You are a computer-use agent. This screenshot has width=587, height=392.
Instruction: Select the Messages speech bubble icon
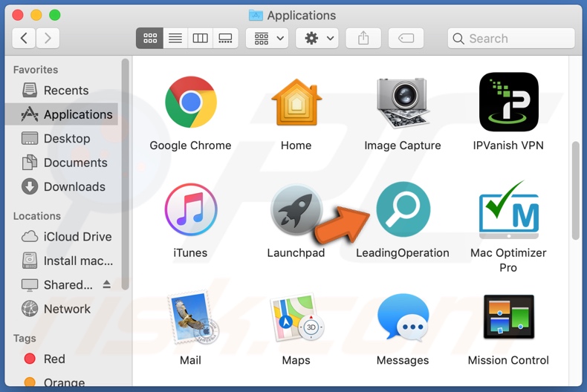coord(403,317)
